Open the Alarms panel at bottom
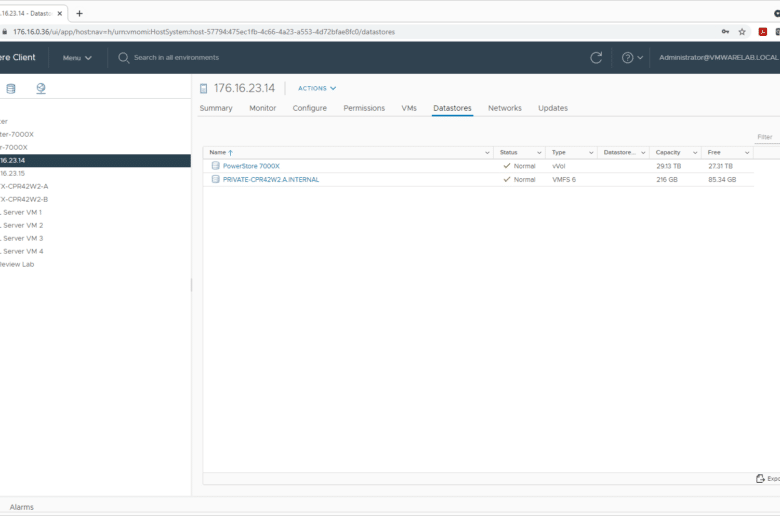 click(21, 507)
